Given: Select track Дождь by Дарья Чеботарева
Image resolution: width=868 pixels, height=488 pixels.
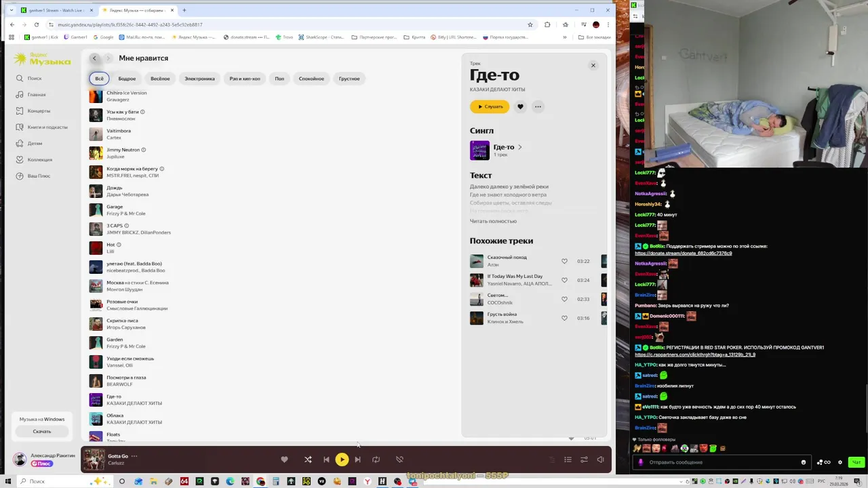Looking at the screenshot, I should [115, 188].
